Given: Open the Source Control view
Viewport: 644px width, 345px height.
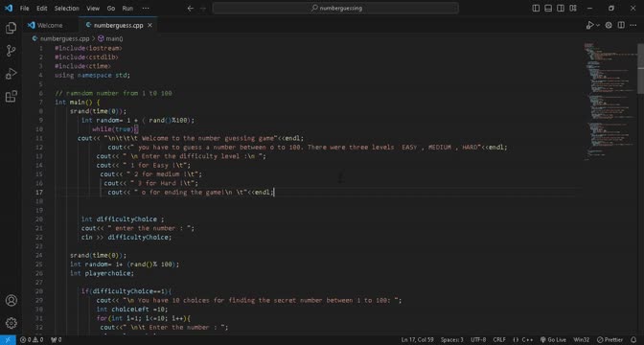Looking at the screenshot, I should (11, 51).
